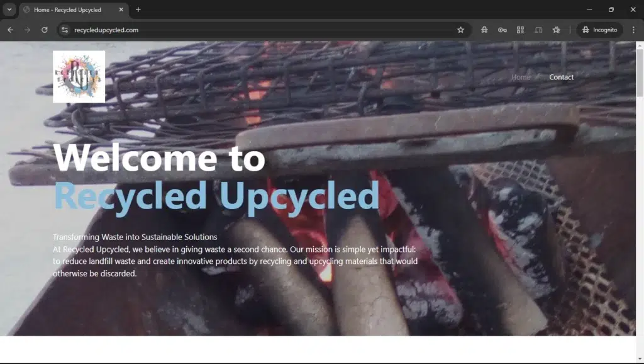The image size is (644, 364).
Task: Click the address bar showing recycledupcycled.com
Action: coord(252,30)
